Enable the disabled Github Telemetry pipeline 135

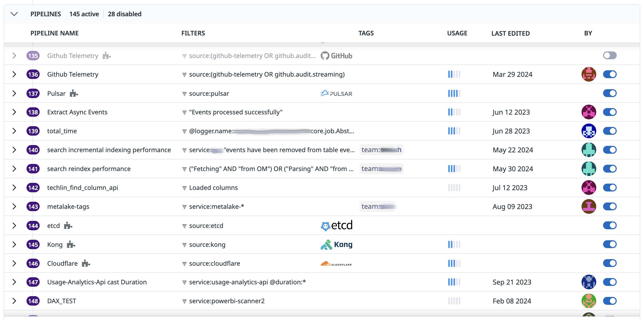(x=610, y=55)
